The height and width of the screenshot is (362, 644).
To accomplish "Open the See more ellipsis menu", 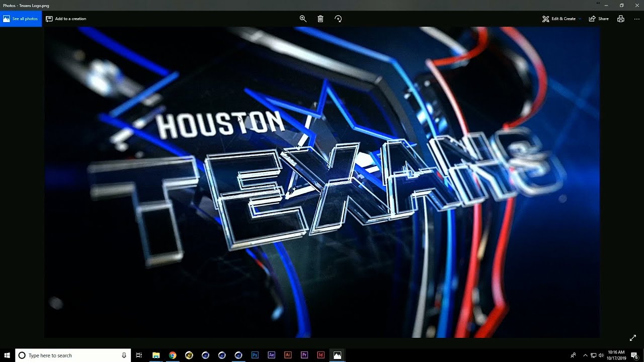I will pos(637,19).
